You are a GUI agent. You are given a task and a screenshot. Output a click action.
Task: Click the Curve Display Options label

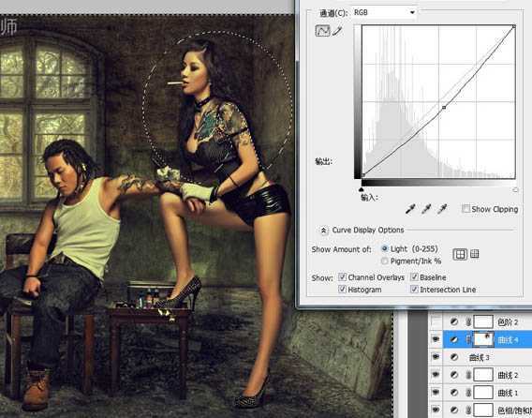coord(368,230)
